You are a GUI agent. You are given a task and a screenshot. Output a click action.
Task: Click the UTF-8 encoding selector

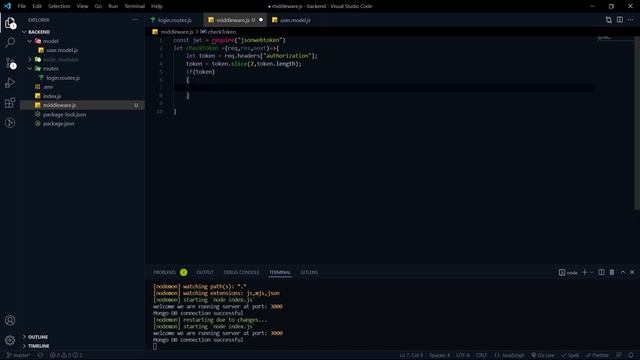[463, 355]
